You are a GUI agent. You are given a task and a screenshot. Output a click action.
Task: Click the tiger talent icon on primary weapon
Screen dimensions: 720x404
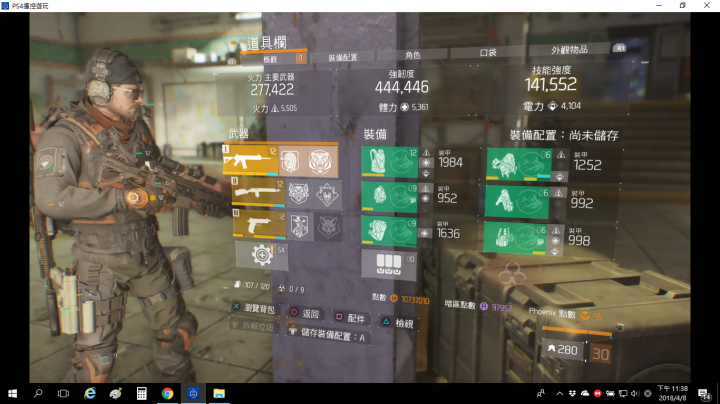click(321, 162)
